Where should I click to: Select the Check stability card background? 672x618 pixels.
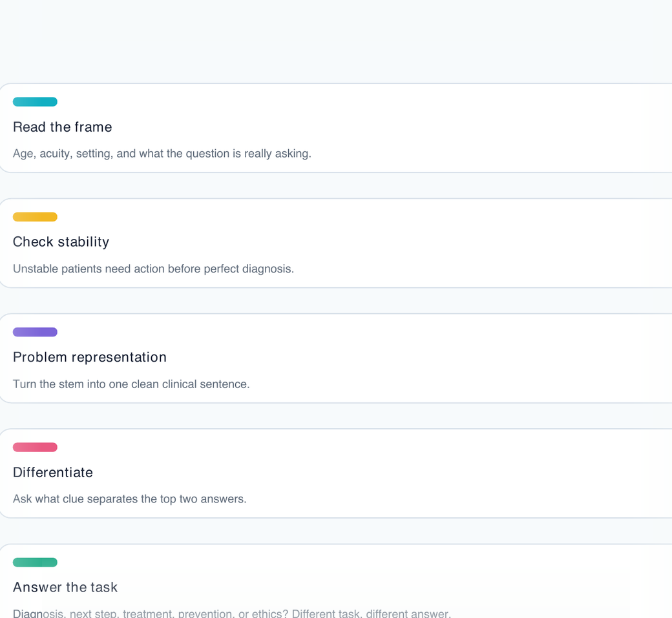(336, 243)
